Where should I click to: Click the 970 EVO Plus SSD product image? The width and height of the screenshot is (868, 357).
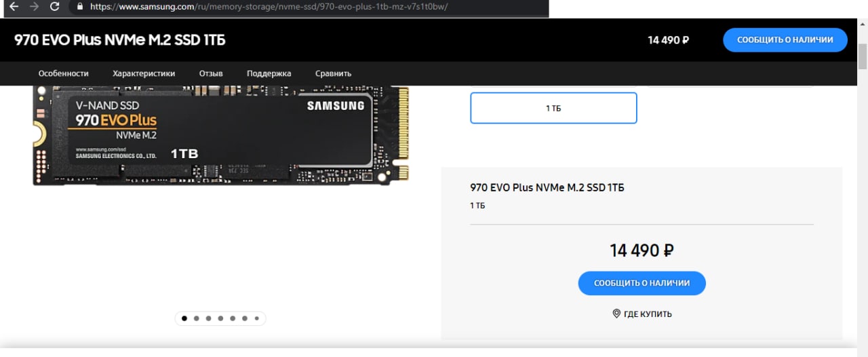pyautogui.click(x=221, y=136)
